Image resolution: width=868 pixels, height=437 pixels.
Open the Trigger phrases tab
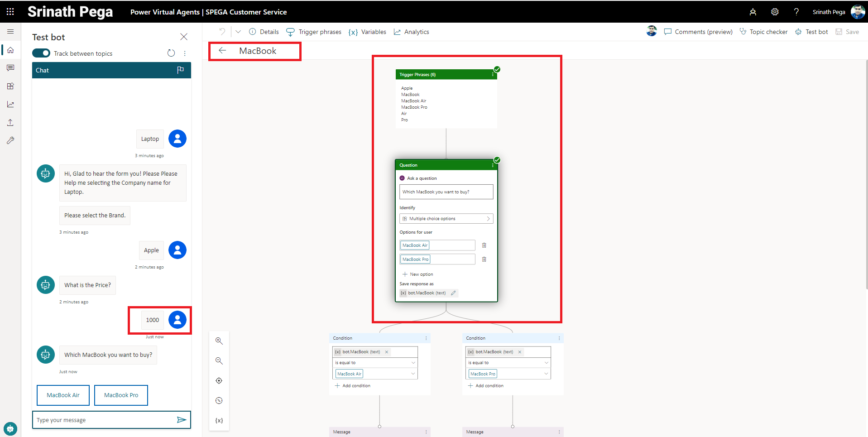(314, 32)
